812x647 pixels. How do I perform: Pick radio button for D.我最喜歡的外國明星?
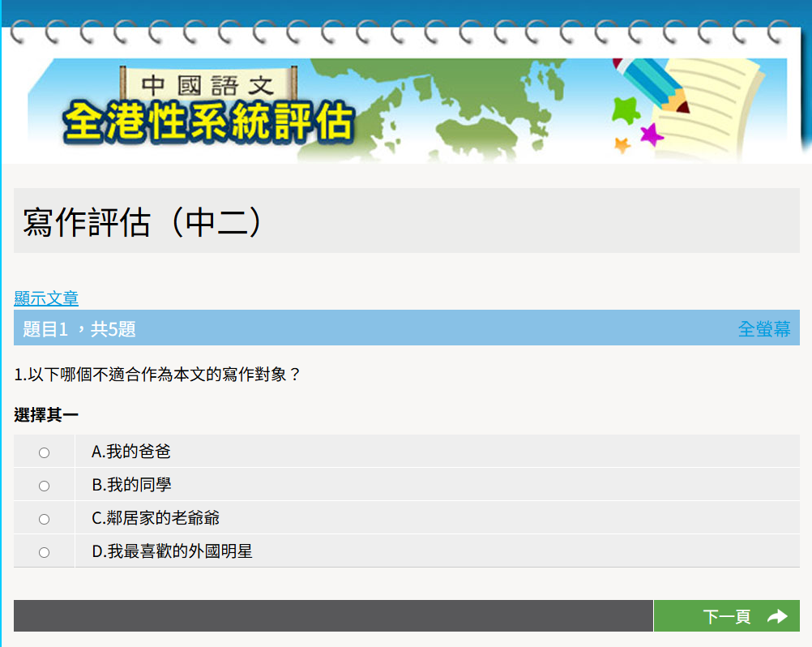[x=45, y=552]
